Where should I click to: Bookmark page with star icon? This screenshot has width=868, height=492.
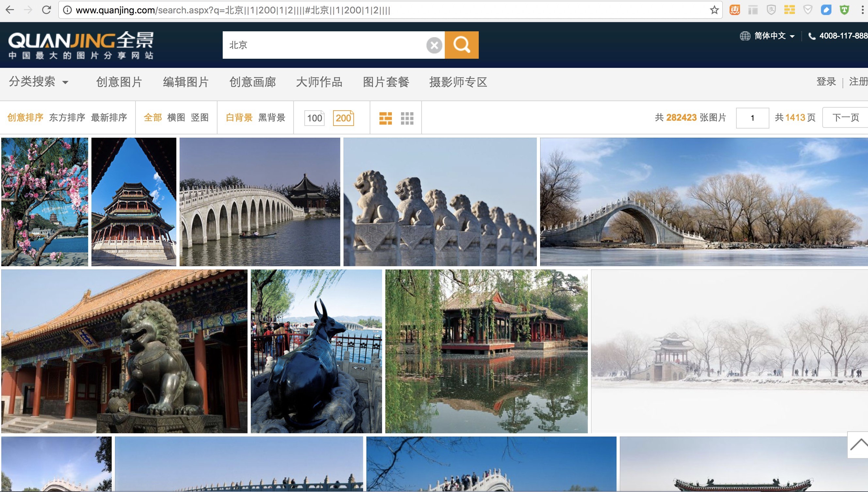point(714,10)
